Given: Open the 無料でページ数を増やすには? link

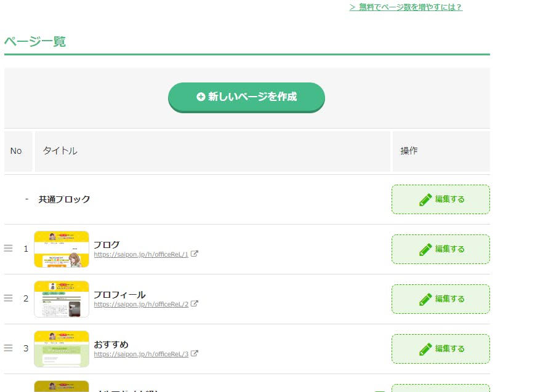Looking at the screenshot, I should [406, 7].
